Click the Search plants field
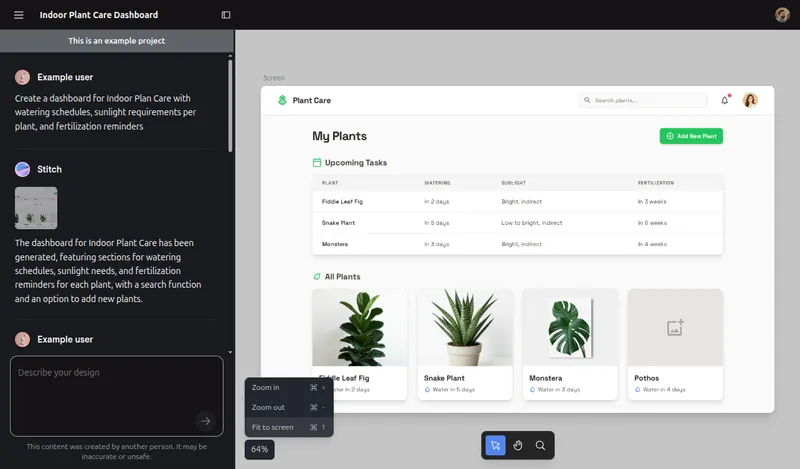The height and width of the screenshot is (469, 800). [645, 100]
